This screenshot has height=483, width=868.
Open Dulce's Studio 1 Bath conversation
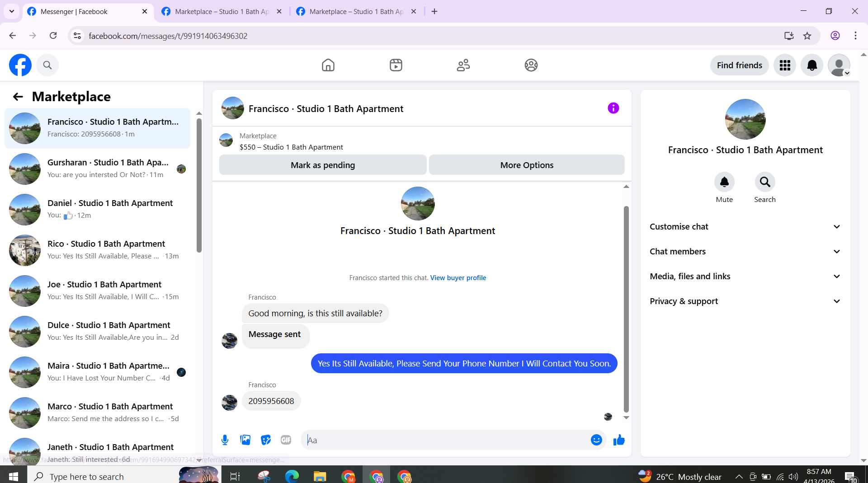pyautogui.click(x=97, y=332)
